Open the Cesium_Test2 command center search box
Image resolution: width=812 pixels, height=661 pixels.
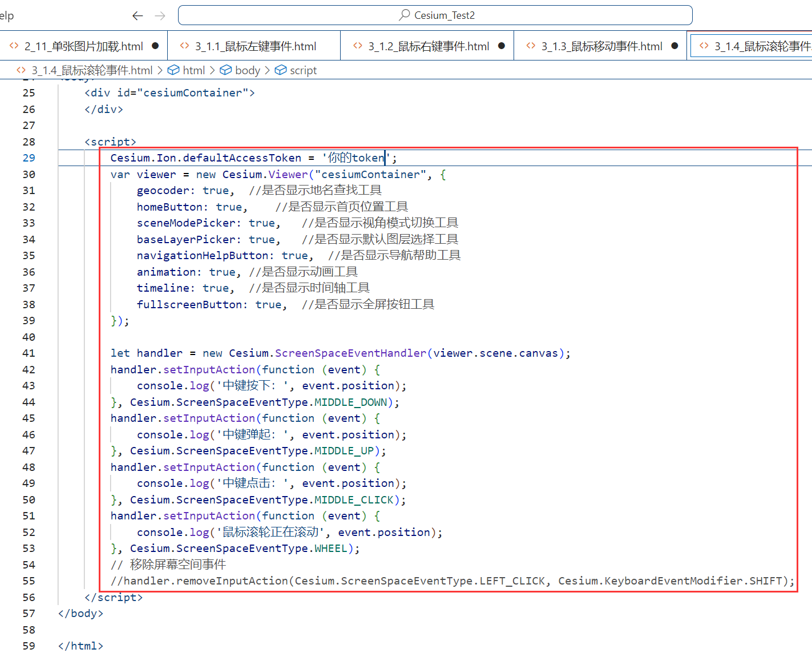435,15
